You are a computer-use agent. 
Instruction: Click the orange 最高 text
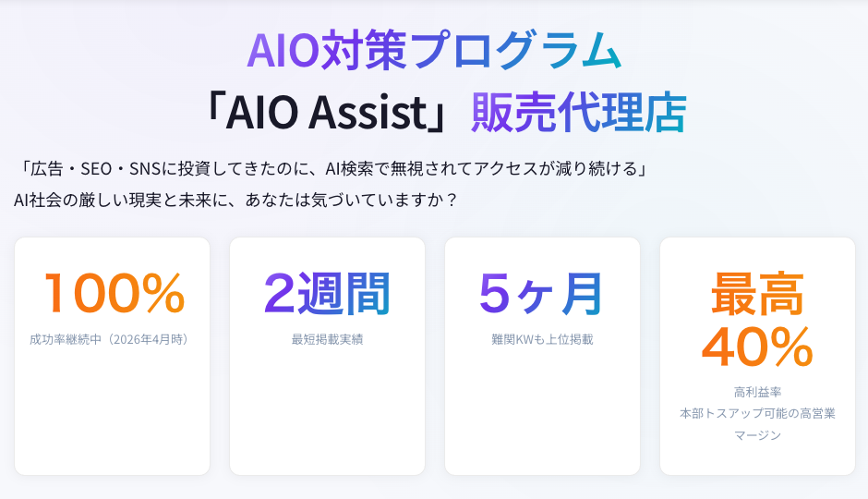[756, 296]
